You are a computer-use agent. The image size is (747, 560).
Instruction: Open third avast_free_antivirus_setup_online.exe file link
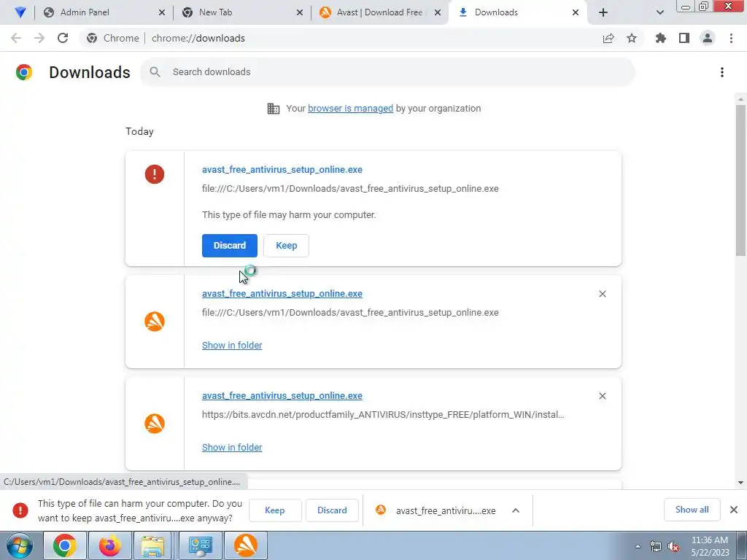282,396
